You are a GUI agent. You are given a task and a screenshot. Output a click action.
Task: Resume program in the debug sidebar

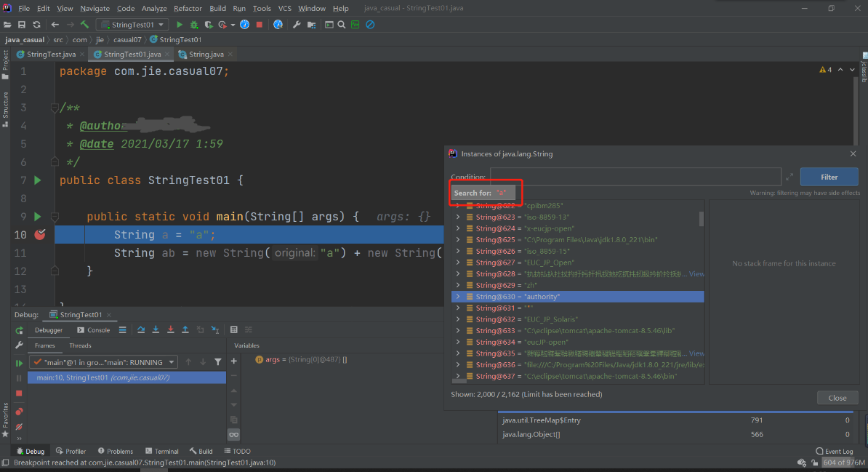click(x=19, y=363)
